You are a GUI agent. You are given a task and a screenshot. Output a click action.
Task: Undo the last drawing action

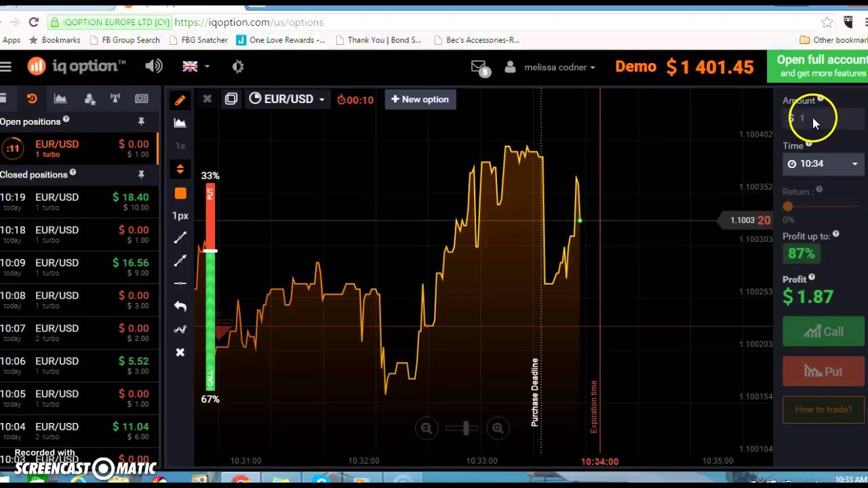(x=180, y=306)
